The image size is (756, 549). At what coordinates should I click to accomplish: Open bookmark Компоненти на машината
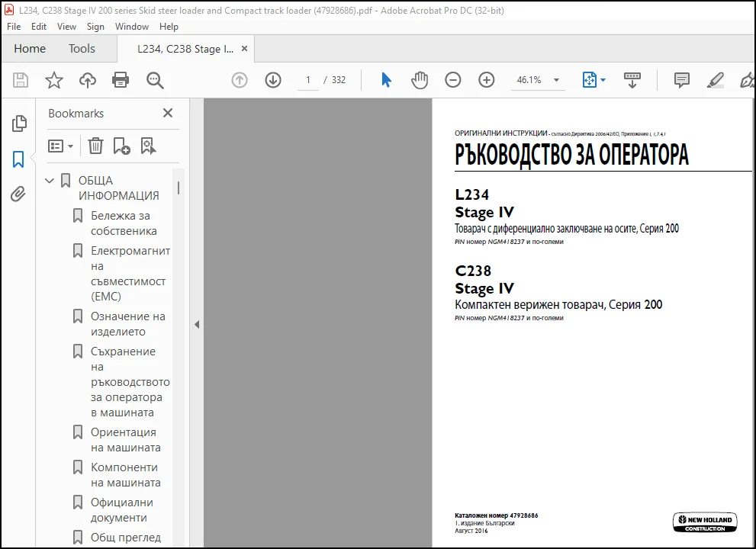pos(125,475)
